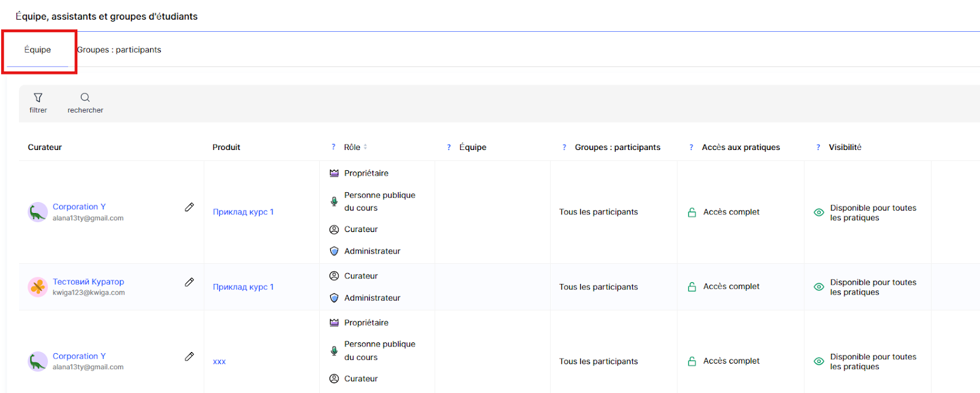Click the first Corporation Y dinosaur avatar
This screenshot has height=393, width=980.
(x=38, y=212)
